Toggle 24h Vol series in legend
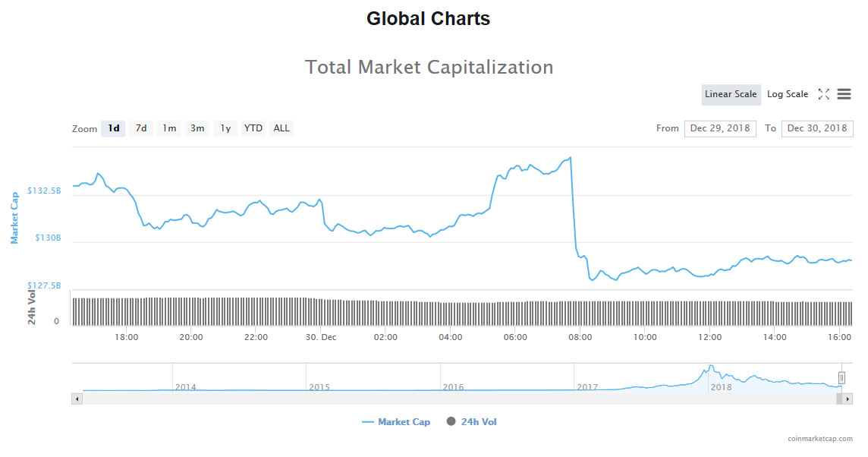Screen dimensions: 868x457 (472, 422)
